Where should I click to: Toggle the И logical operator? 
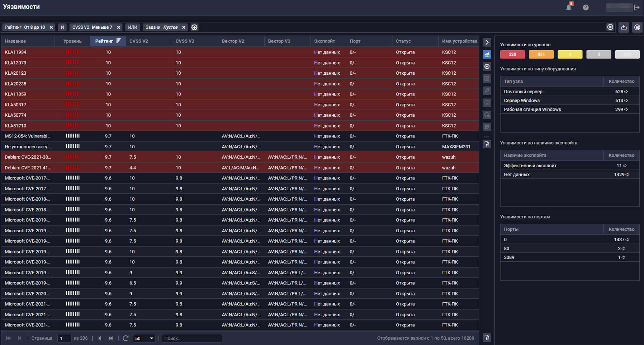62,27
